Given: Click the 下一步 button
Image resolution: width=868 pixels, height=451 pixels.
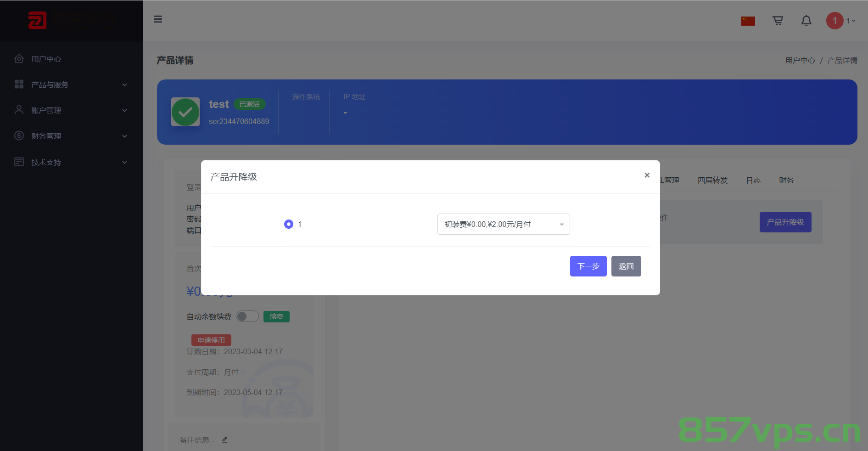Looking at the screenshot, I should 588,266.
